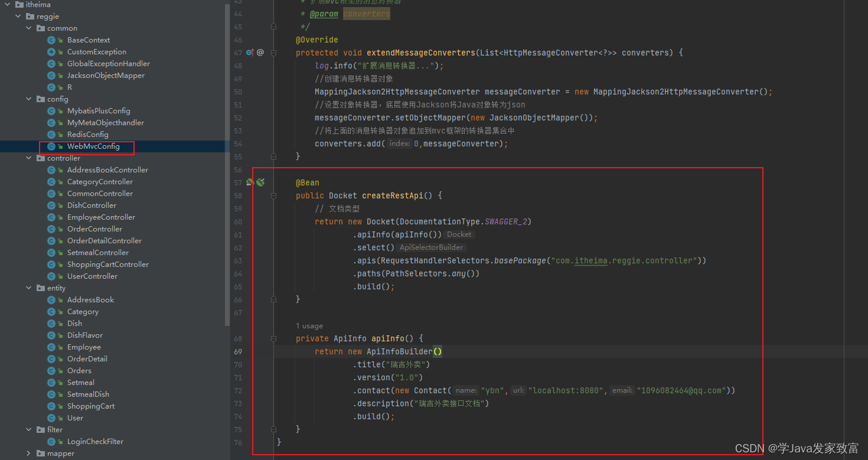
Task: Select the R class in common package
Action: [x=70, y=87]
